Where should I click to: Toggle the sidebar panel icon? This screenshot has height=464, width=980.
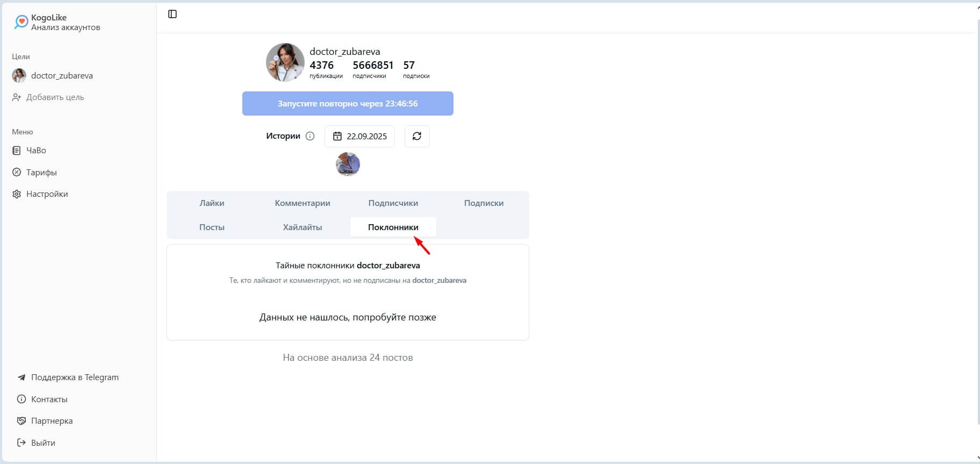172,14
